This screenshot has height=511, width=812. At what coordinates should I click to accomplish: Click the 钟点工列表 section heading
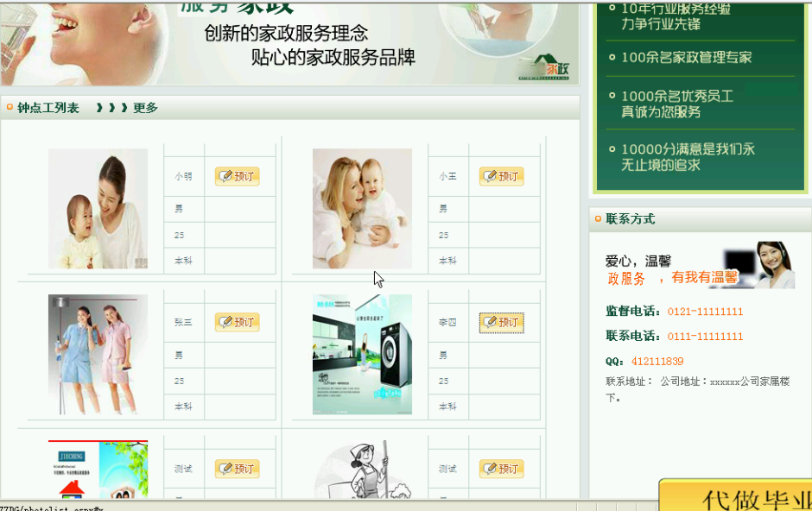(x=48, y=108)
